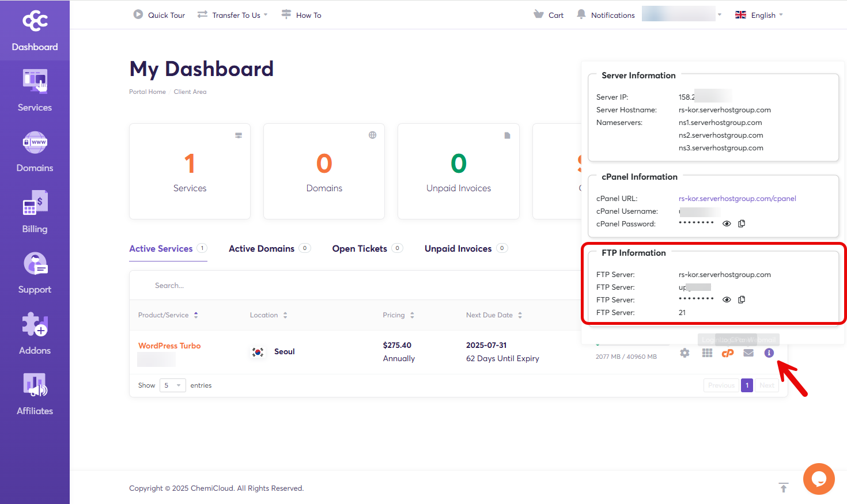Sort by Location column
Screen dimensions: 847x504
coord(269,315)
